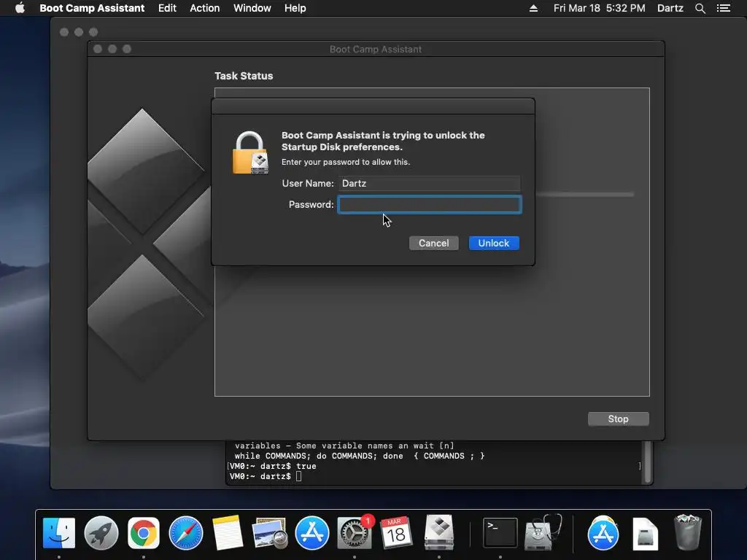This screenshot has width=747, height=560.
Task: Click the menu bar date and time
Action: (x=600, y=8)
